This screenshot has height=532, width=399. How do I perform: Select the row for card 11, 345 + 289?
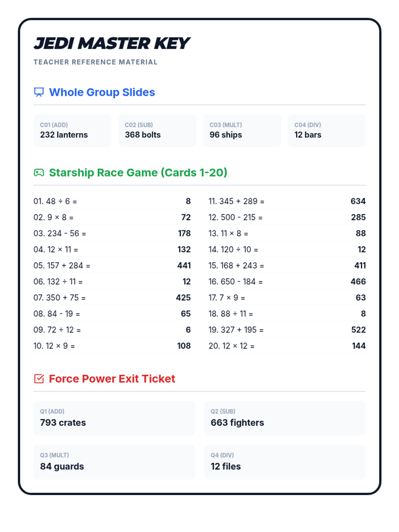point(287,201)
